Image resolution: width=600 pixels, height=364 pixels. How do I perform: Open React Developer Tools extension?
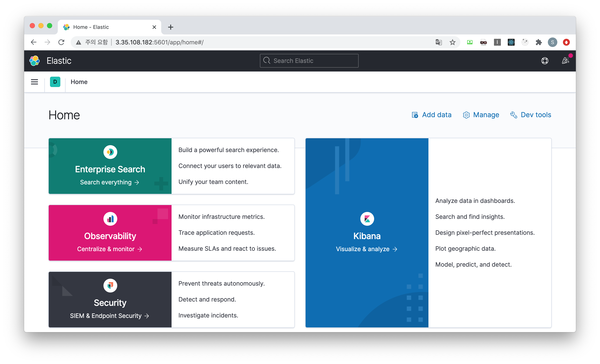511,42
